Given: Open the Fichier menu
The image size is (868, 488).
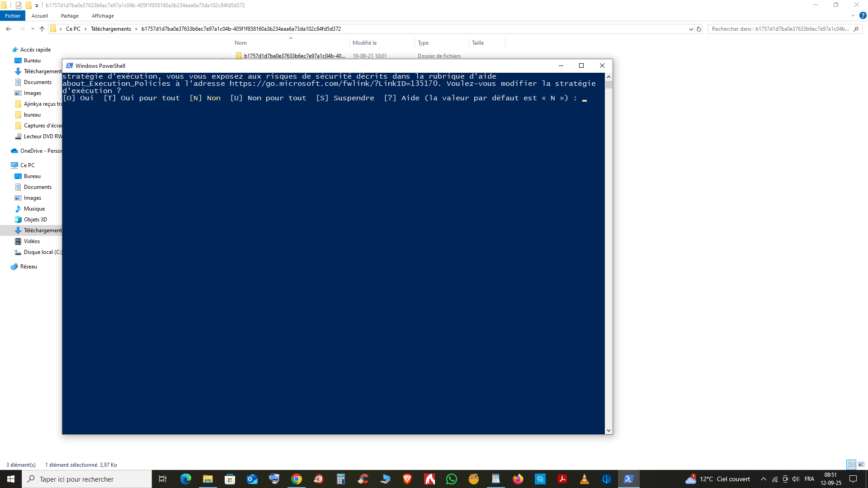Looking at the screenshot, I should pos(13,16).
